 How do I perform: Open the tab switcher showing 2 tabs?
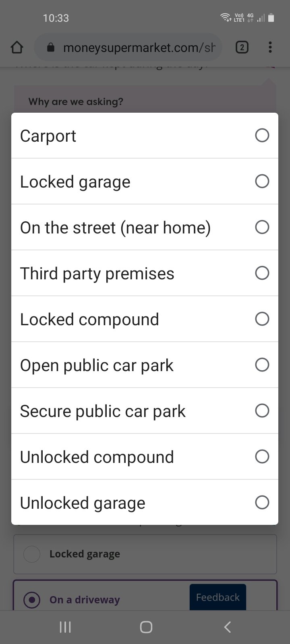(242, 47)
